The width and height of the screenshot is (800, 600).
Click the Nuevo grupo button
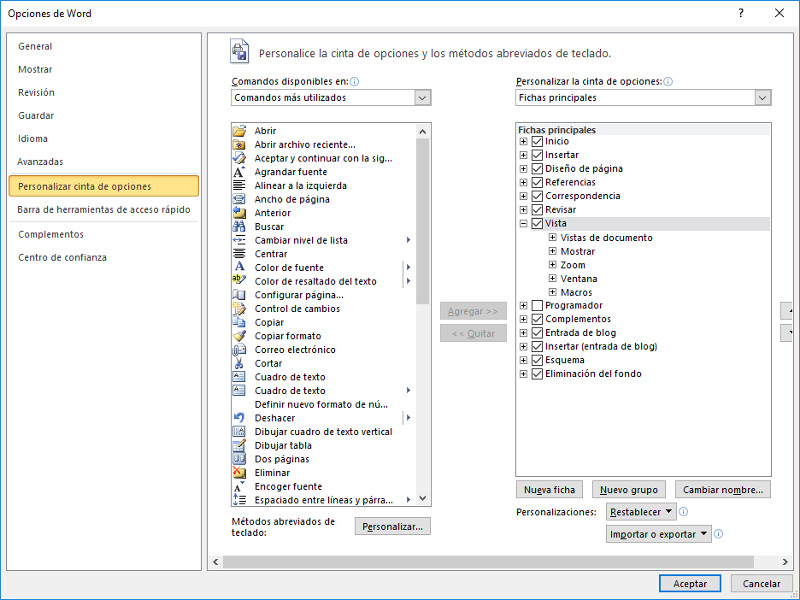[629, 490]
